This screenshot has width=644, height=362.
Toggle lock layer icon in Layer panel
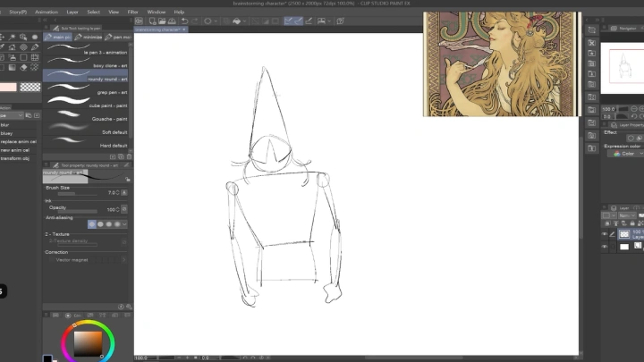(632, 223)
